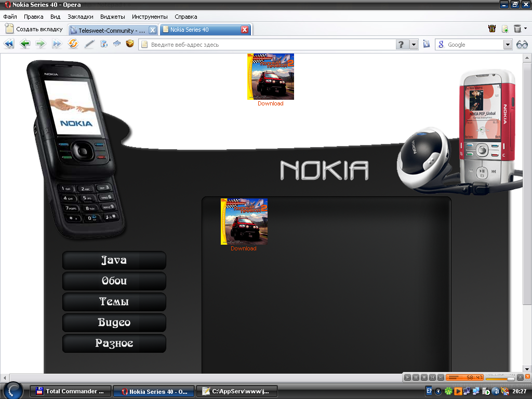
Task: Open the Google search engine dropdown
Action: pos(508,45)
